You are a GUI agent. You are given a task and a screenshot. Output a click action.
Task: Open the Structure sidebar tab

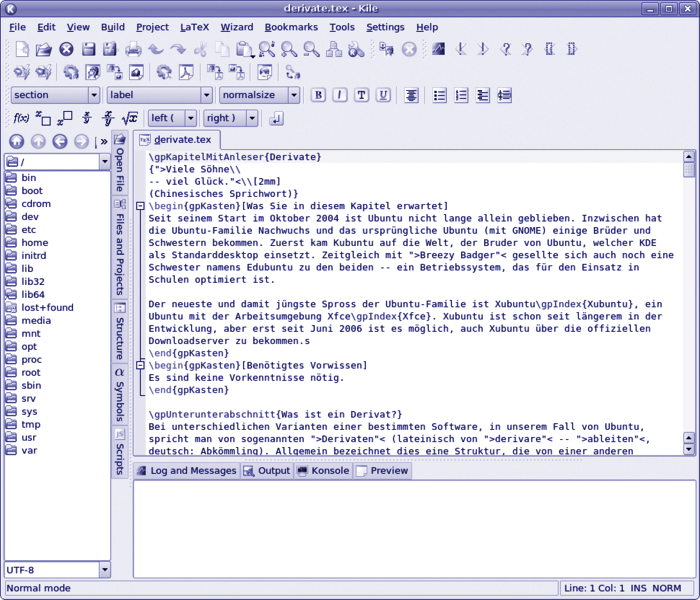point(119,332)
